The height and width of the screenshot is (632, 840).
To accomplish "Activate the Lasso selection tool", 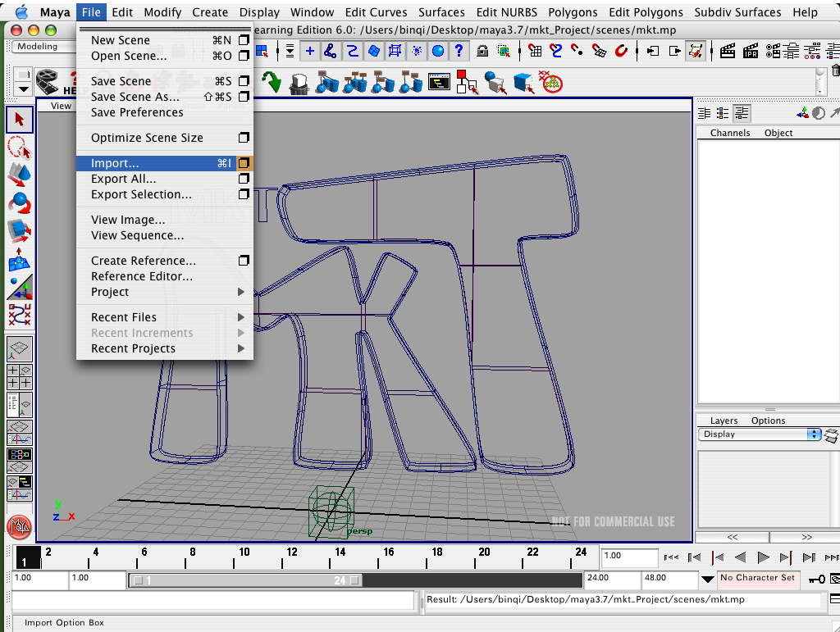I will pyautogui.click(x=20, y=147).
